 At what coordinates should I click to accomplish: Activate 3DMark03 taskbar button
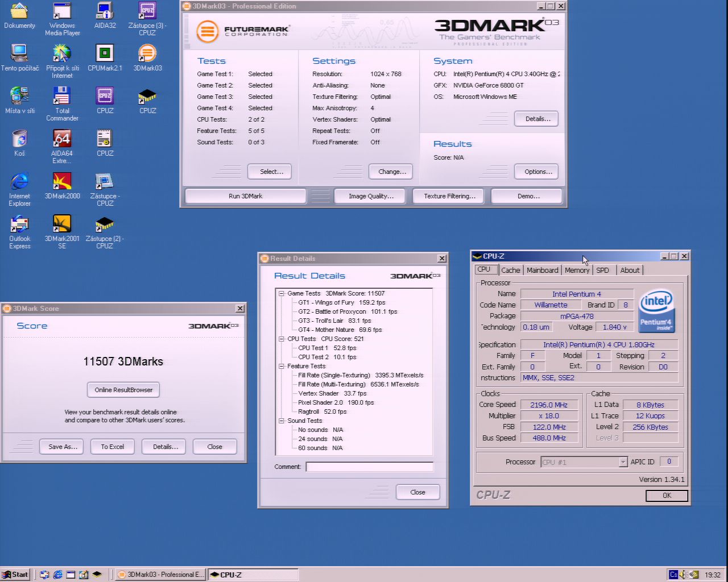(x=160, y=575)
